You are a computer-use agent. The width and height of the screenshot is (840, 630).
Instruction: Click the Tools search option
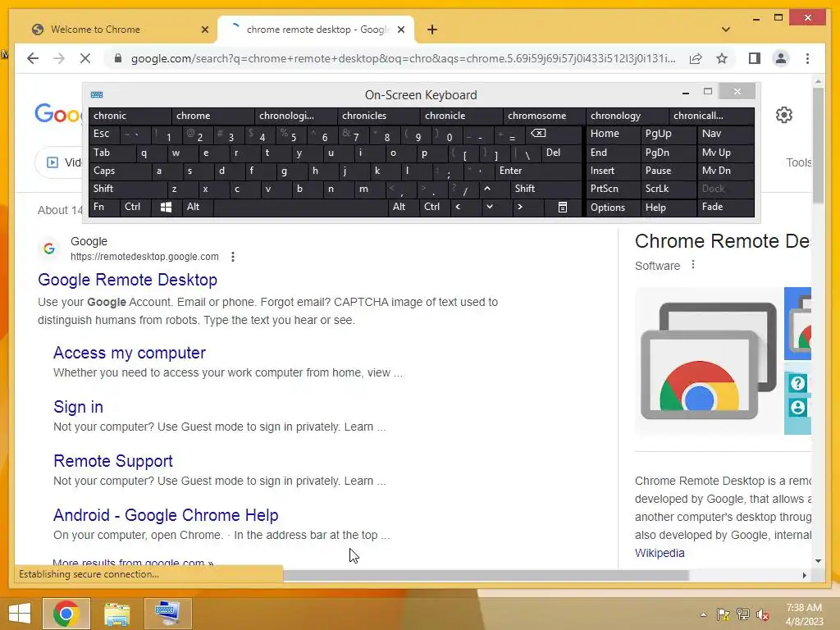799,162
